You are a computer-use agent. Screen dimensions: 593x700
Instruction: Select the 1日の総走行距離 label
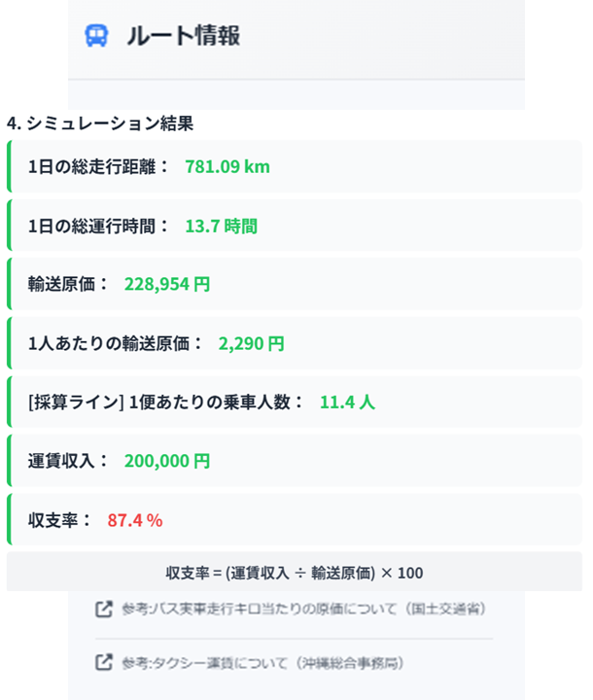[x=99, y=166]
